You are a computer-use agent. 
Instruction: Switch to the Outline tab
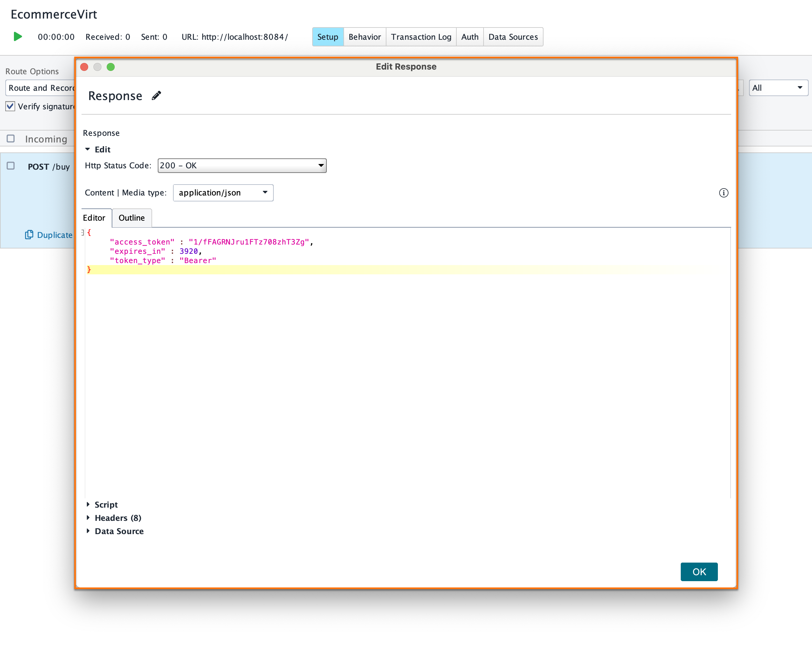[131, 218]
